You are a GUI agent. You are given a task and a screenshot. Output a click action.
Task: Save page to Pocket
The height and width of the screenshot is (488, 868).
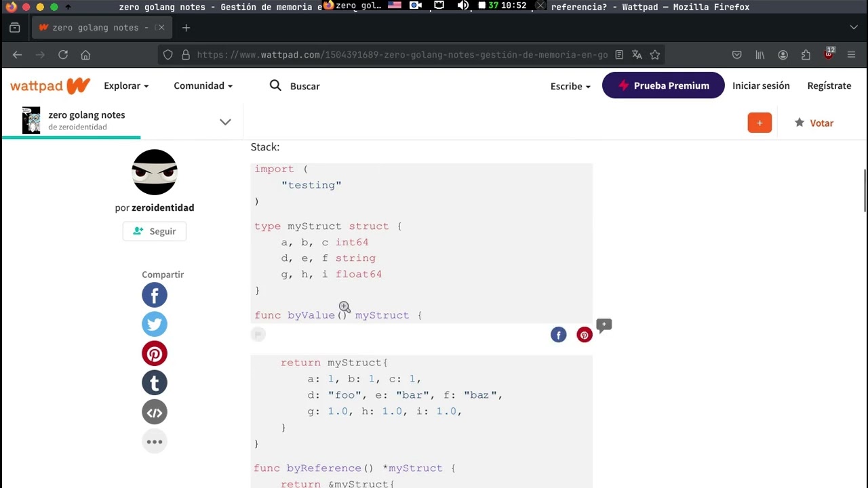(x=737, y=55)
